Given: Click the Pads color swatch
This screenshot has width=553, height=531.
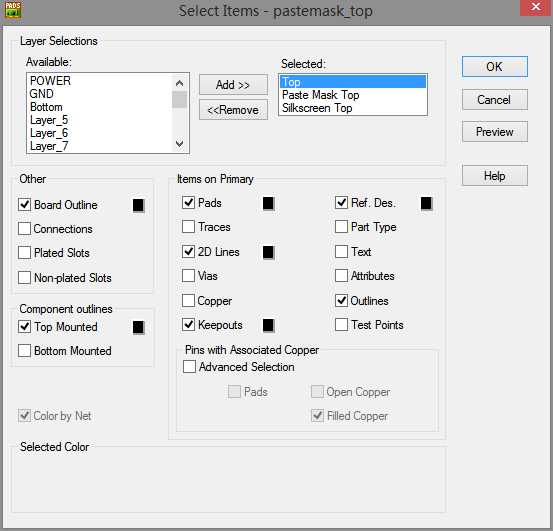Looking at the screenshot, I should (x=268, y=203).
